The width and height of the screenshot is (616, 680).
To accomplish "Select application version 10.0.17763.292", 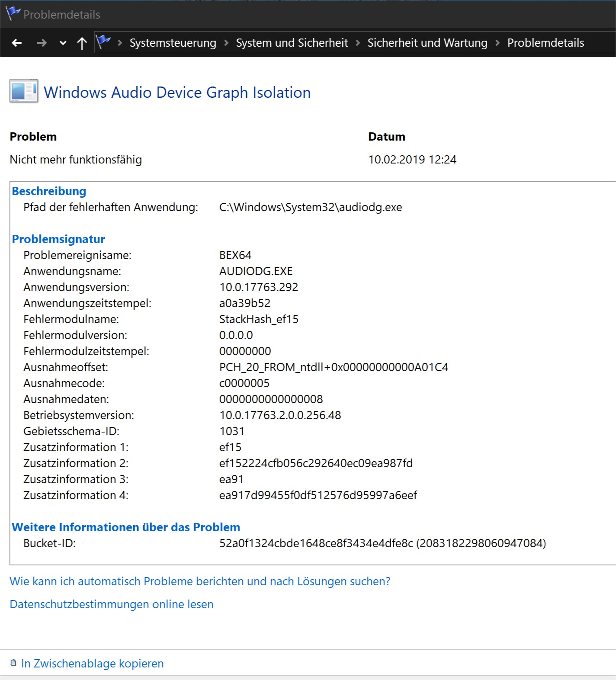I will coord(259,287).
